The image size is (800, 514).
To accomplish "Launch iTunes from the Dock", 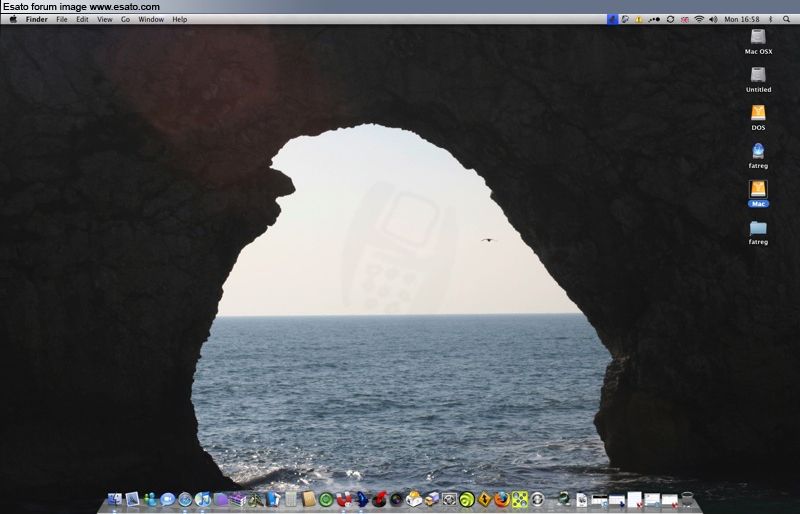I will pos(203,499).
